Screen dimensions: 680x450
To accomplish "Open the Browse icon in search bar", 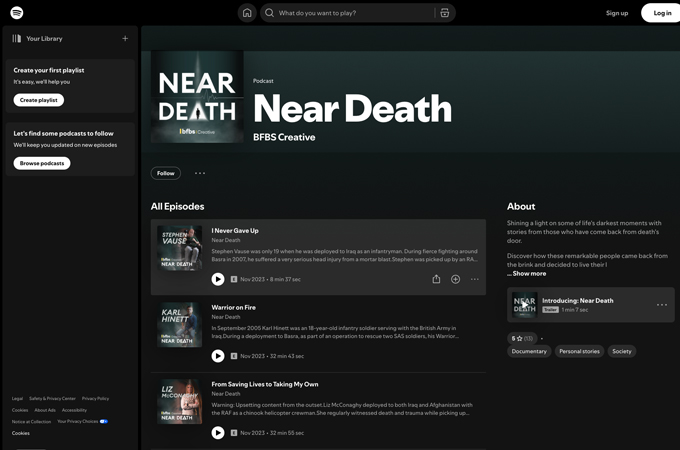I will (x=445, y=13).
